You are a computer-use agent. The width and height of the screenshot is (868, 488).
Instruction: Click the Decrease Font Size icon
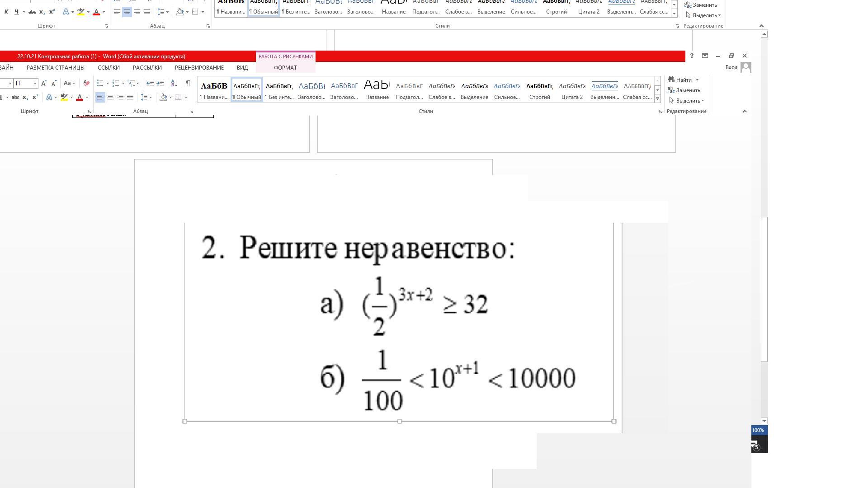click(x=54, y=83)
